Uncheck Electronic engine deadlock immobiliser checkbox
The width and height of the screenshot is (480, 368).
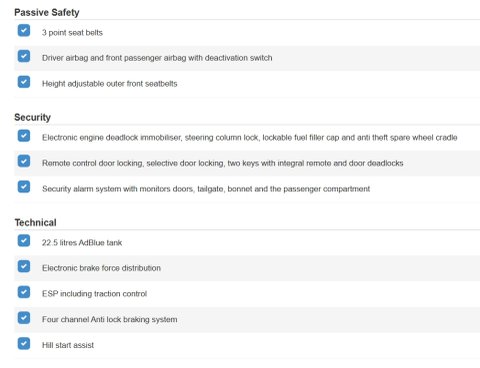24,136
